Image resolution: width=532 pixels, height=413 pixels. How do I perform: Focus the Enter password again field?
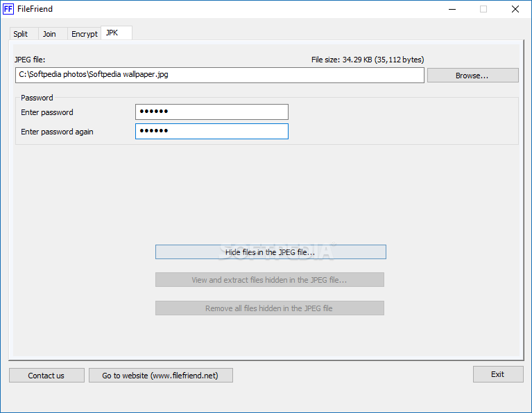click(212, 131)
